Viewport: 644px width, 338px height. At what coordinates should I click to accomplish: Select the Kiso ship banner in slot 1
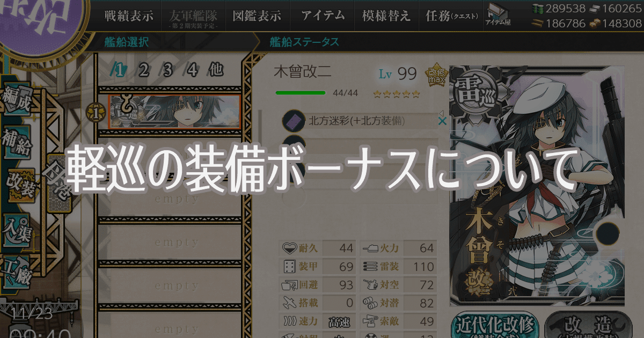(x=174, y=112)
